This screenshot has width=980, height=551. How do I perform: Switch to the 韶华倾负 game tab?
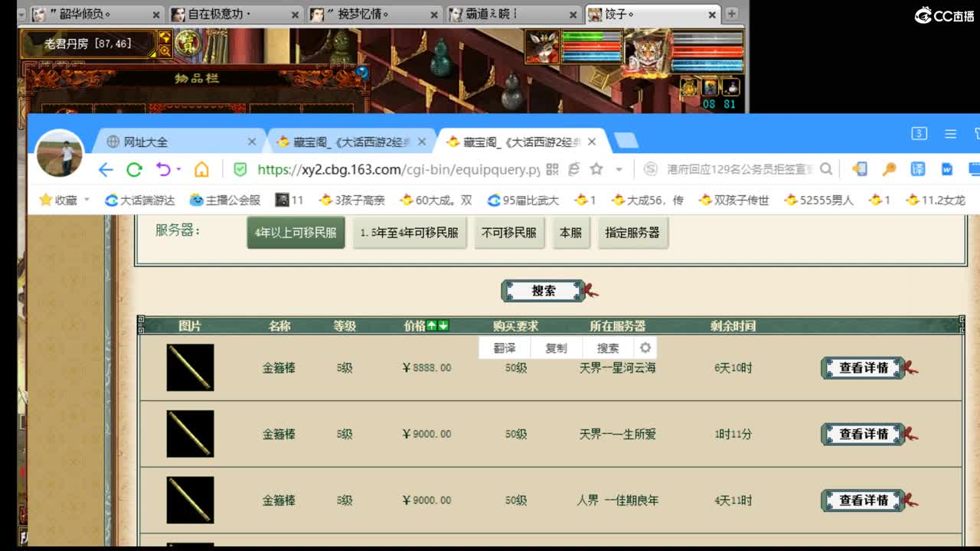pyautogui.click(x=97, y=14)
